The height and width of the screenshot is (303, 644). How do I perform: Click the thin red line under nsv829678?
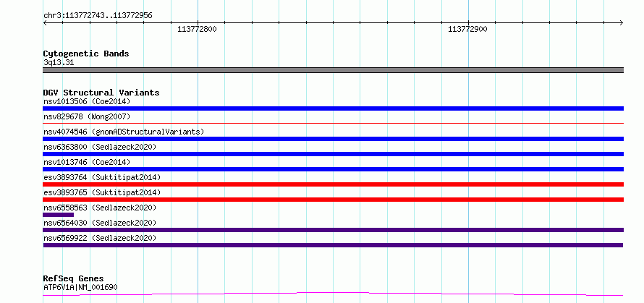pyautogui.click(x=333, y=123)
